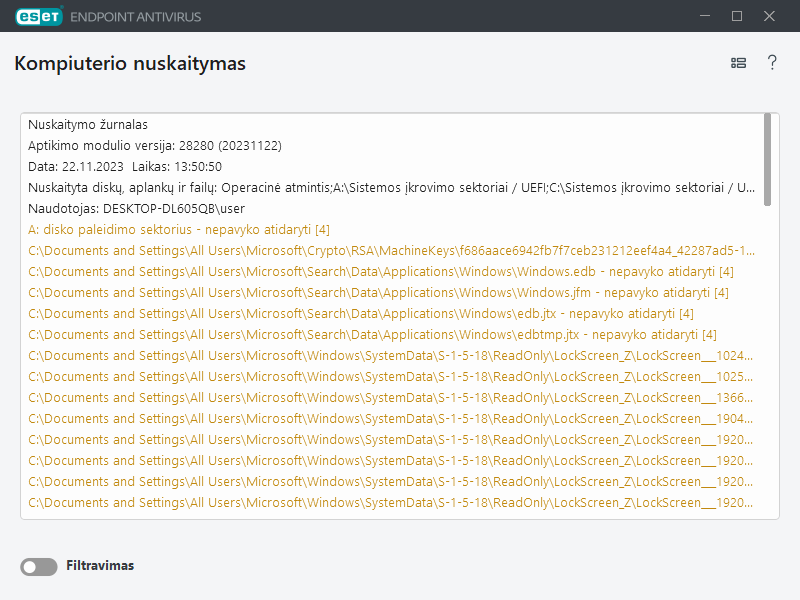
Task: Select the LockScreen___1904 log entry
Action: tap(390, 418)
